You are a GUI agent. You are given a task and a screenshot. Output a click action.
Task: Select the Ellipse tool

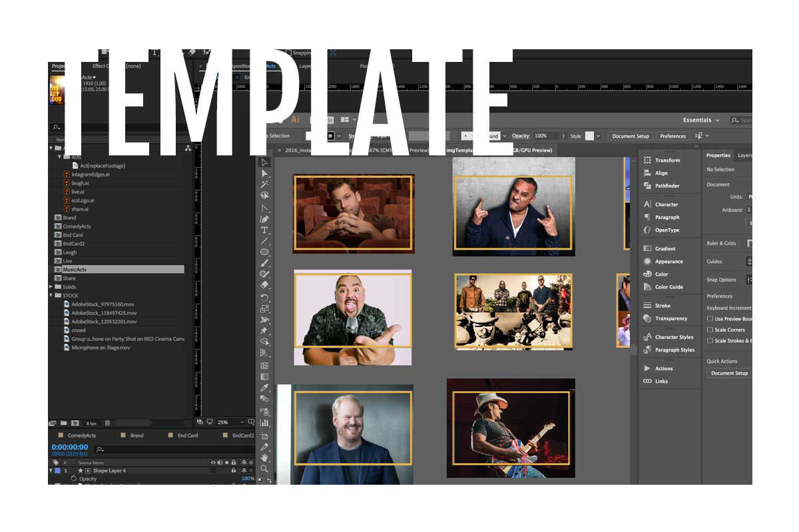point(264,252)
